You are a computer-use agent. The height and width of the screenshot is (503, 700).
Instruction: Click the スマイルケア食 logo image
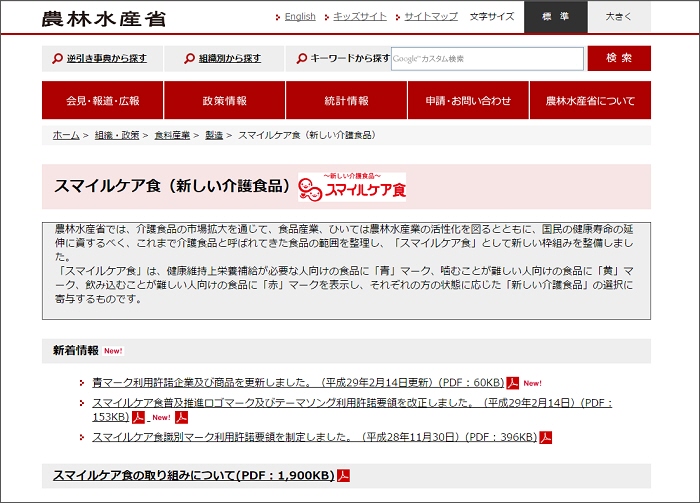coord(352,187)
